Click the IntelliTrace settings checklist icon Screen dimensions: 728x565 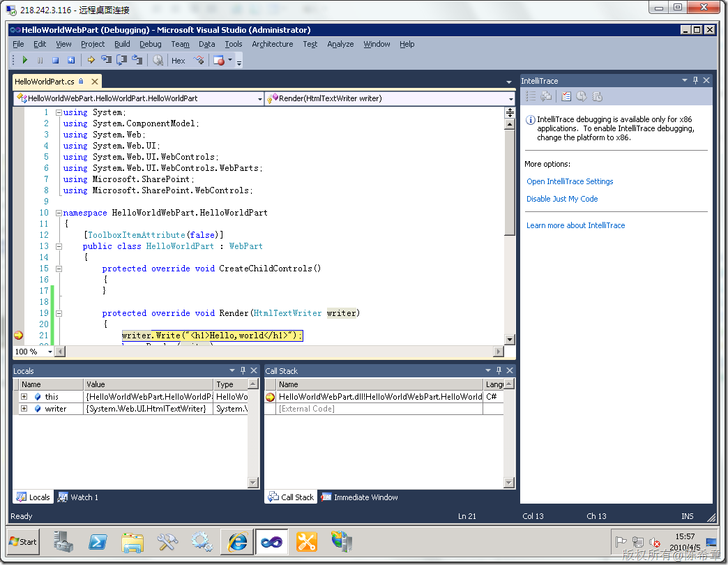(566, 96)
